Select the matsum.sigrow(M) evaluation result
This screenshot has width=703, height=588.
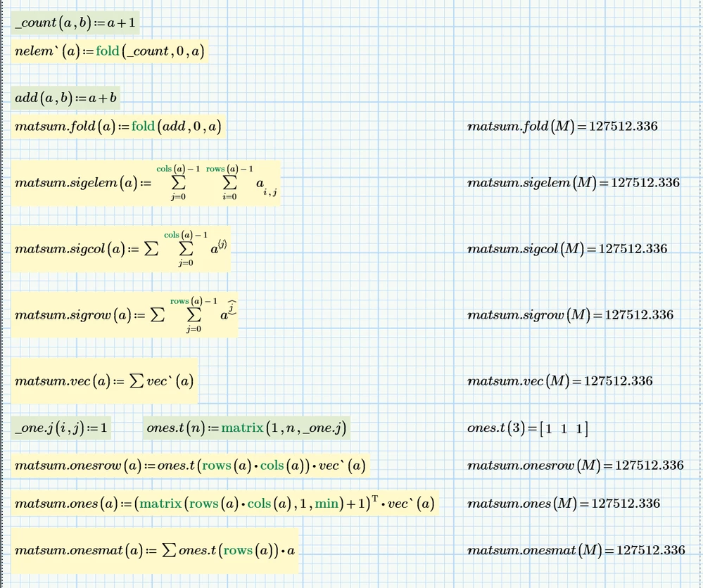tap(570, 314)
